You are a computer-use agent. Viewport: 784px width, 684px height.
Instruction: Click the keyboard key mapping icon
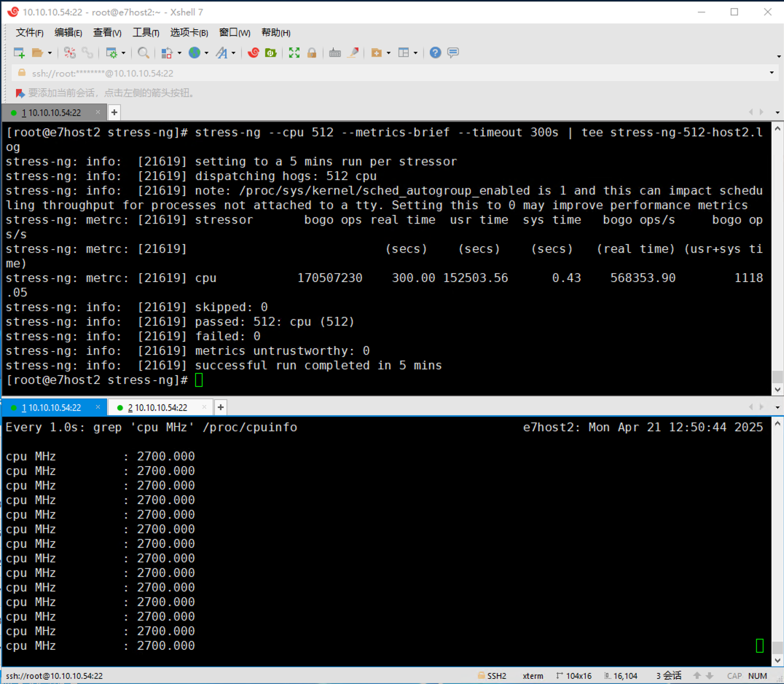[x=335, y=52]
